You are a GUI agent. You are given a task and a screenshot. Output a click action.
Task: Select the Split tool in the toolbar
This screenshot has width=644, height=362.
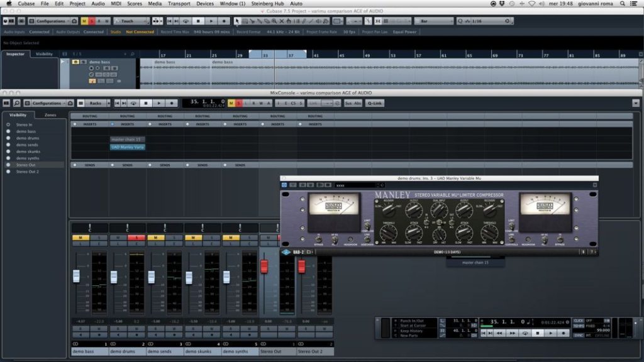[252, 23]
